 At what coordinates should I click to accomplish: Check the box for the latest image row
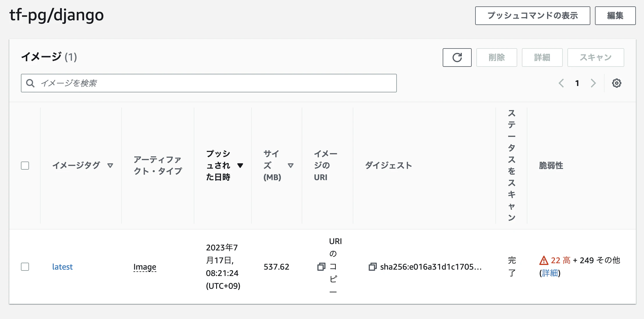pyautogui.click(x=25, y=267)
